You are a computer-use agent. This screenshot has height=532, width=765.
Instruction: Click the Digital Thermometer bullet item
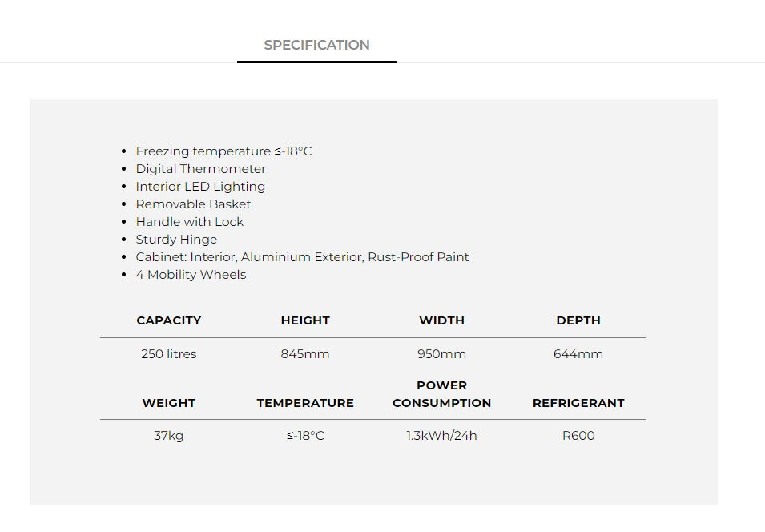(x=200, y=169)
